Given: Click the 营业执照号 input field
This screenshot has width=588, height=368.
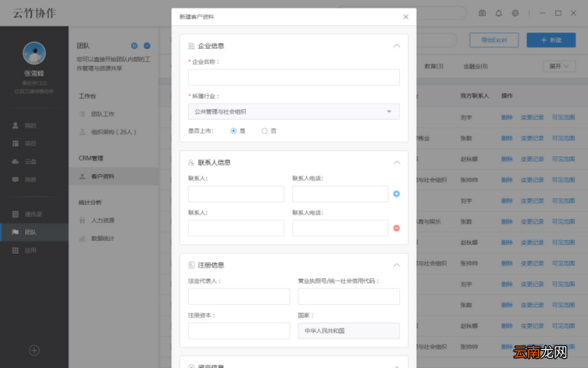Looking at the screenshot, I should tap(349, 296).
